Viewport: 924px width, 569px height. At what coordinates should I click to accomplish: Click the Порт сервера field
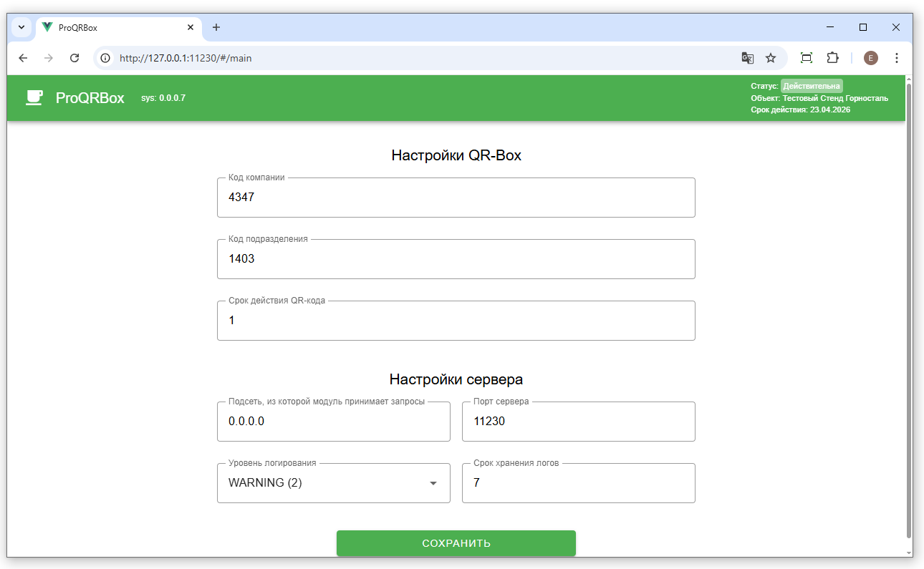click(x=579, y=422)
